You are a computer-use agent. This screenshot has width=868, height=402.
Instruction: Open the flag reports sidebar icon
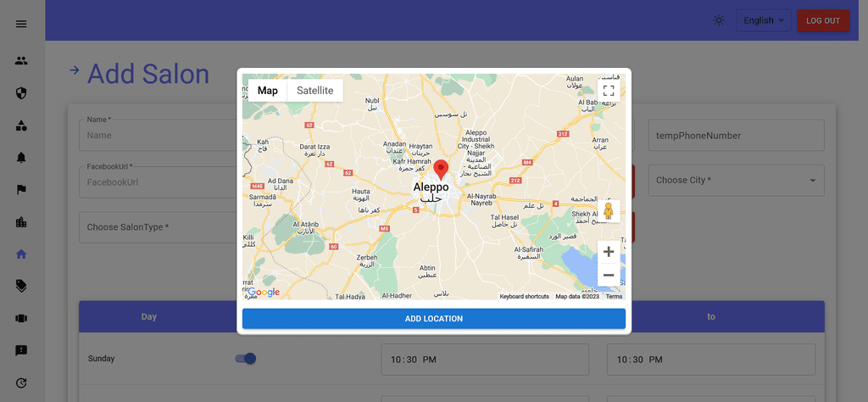tap(21, 190)
